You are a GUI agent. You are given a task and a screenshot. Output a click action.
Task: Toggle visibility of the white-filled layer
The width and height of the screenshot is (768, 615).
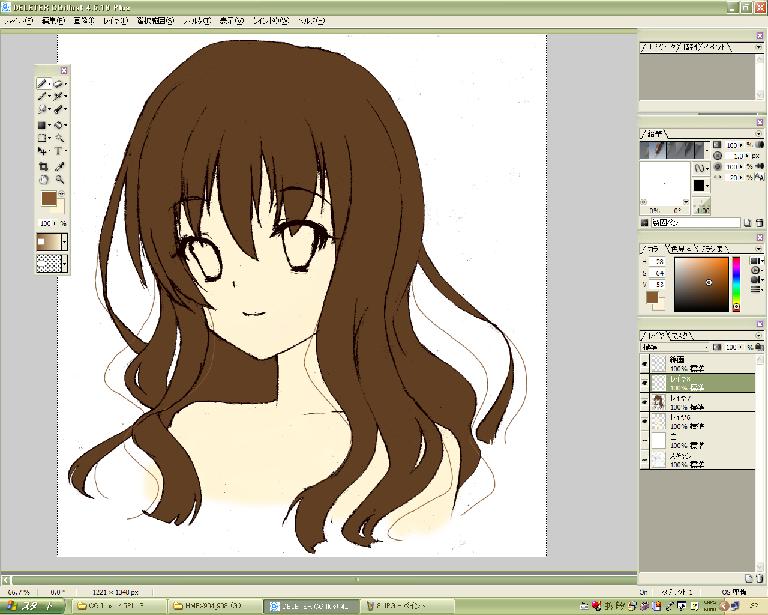pos(645,440)
